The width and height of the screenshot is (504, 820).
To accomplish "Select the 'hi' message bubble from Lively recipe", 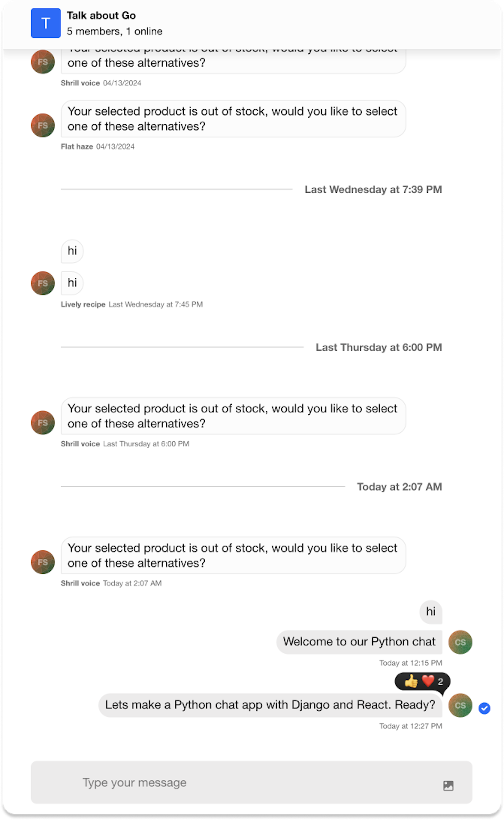I will (x=72, y=283).
